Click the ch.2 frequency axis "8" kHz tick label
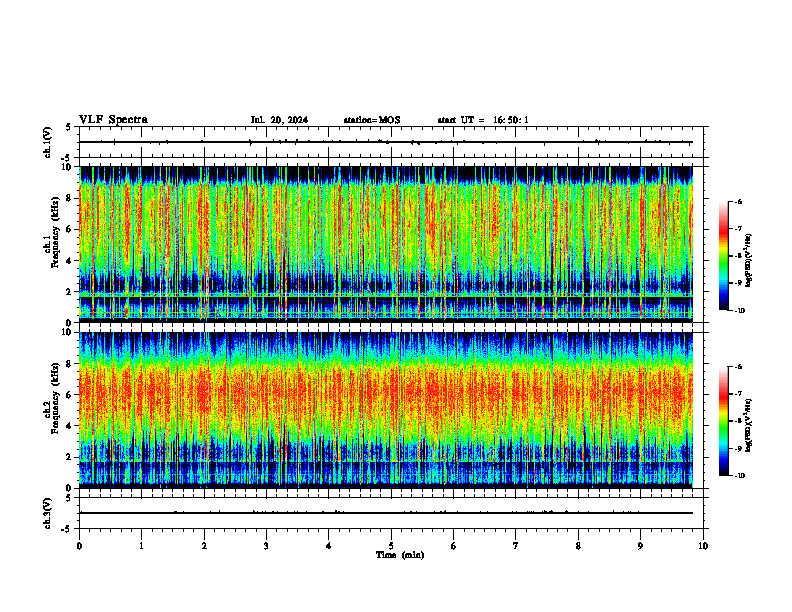Viewport: 792px width, 612px height. (71, 364)
